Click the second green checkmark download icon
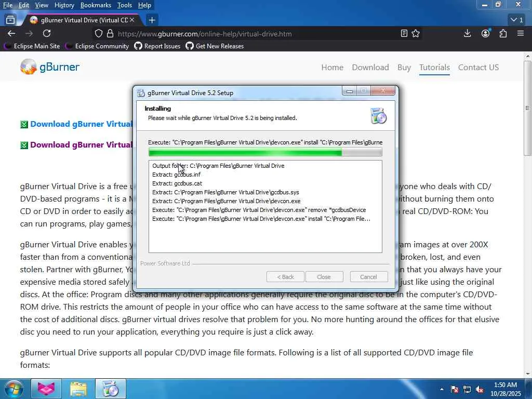 point(24,145)
